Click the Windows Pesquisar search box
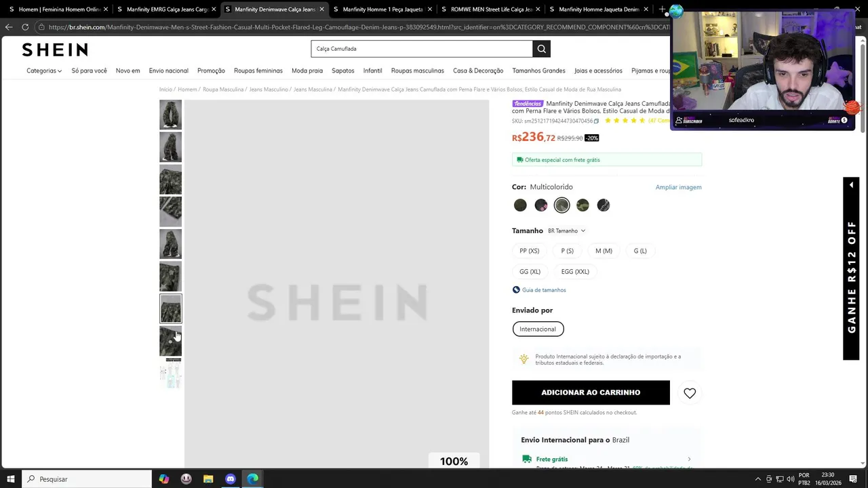Image resolution: width=868 pixels, height=488 pixels. (x=87, y=479)
